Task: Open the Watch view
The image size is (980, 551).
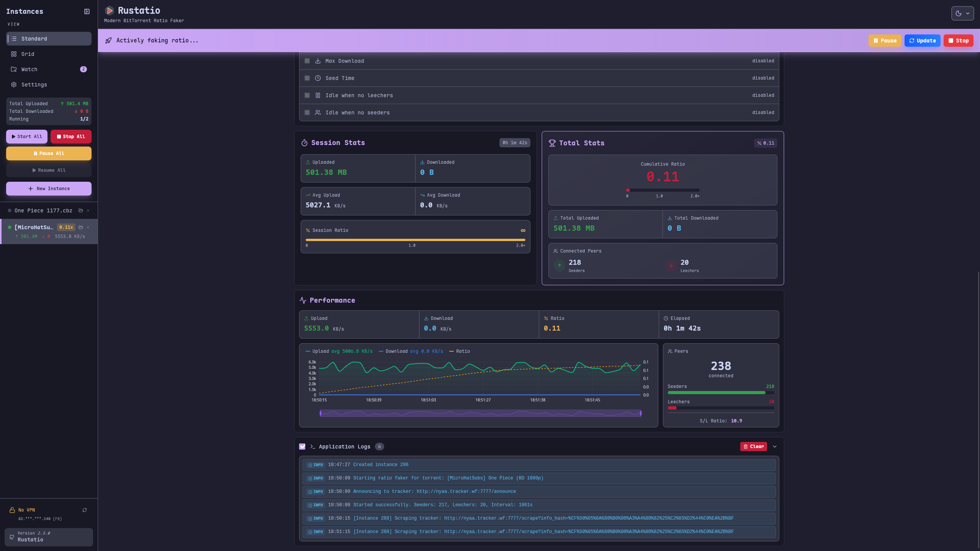Action: (x=30, y=69)
